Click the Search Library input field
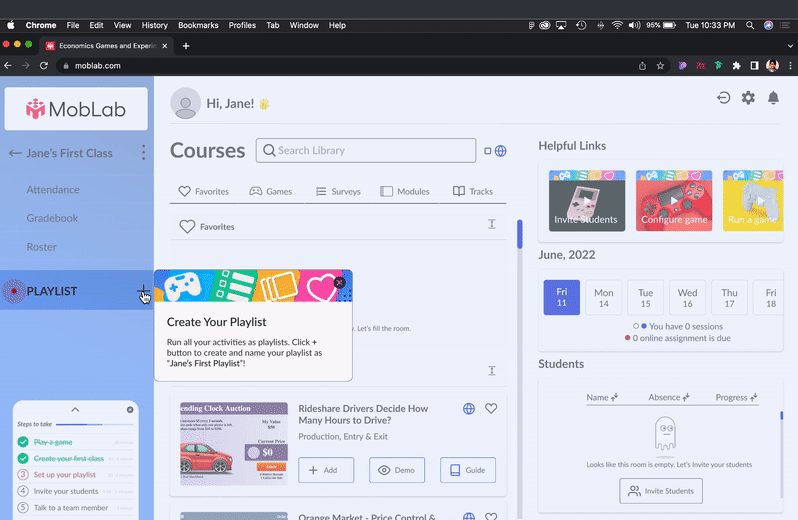This screenshot has height=520, width=798. tap(366, 151)
